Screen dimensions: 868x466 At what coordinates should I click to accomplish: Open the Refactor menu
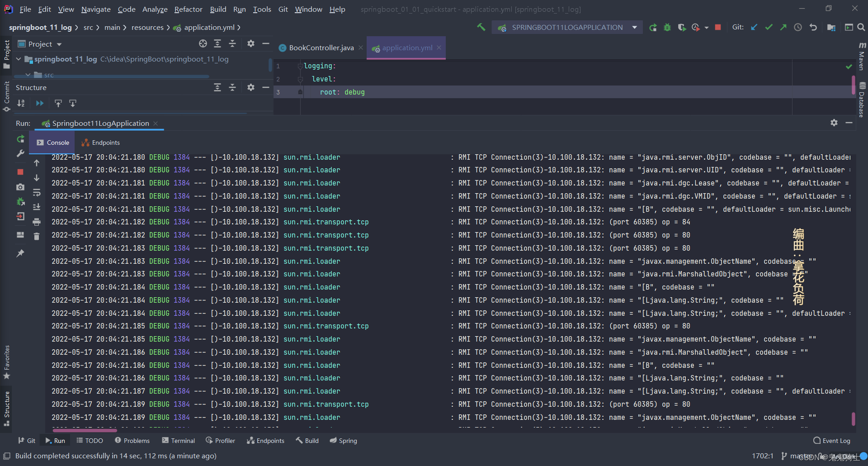coord(188,9)
